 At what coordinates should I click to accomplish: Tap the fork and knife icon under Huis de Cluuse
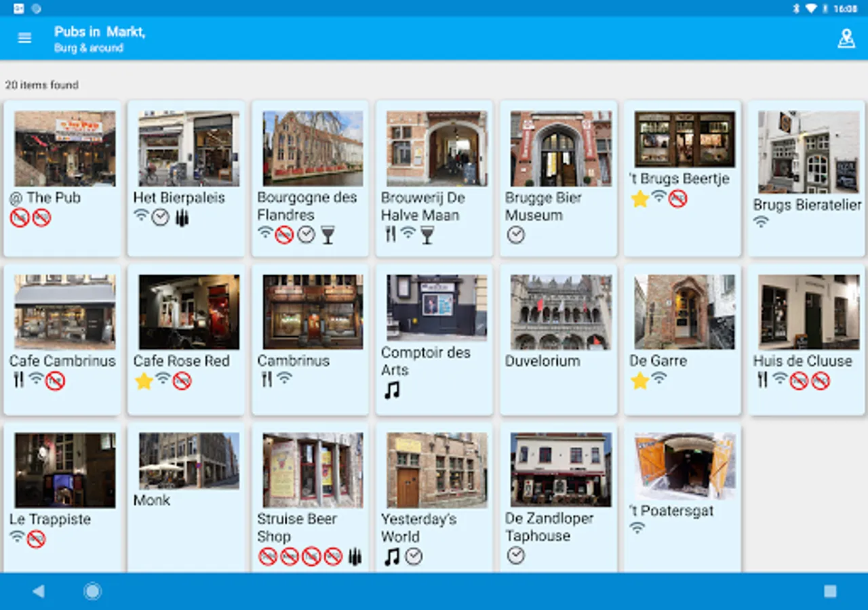point(763,380)
